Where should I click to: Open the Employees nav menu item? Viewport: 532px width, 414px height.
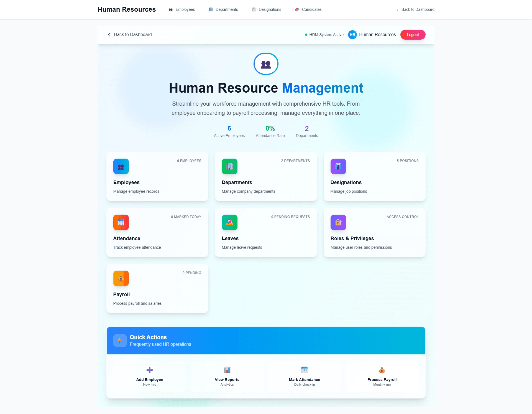pos(182,9)
